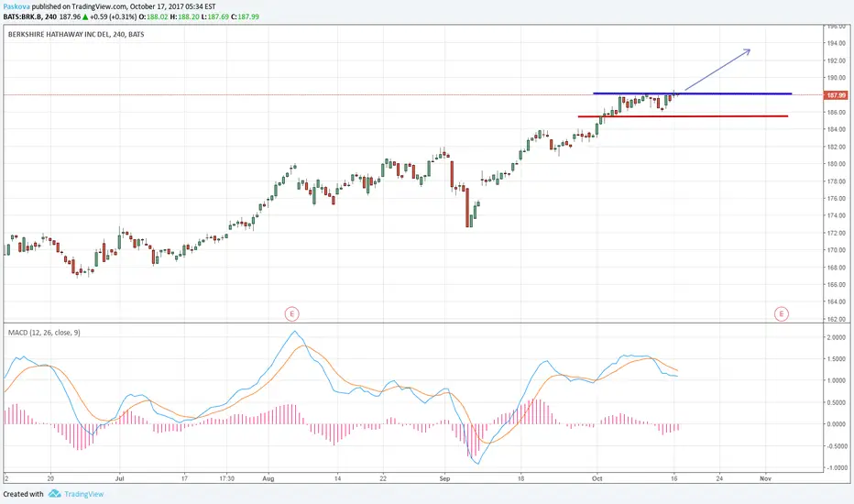Click the 17:30 time axis label
The height and width of the screenshot is (504, 854).
226,479
